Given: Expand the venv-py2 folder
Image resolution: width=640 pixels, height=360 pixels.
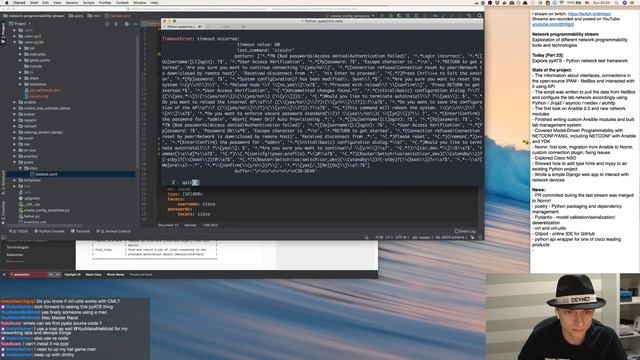Looking at the screenshot, I should coord(15,36).
